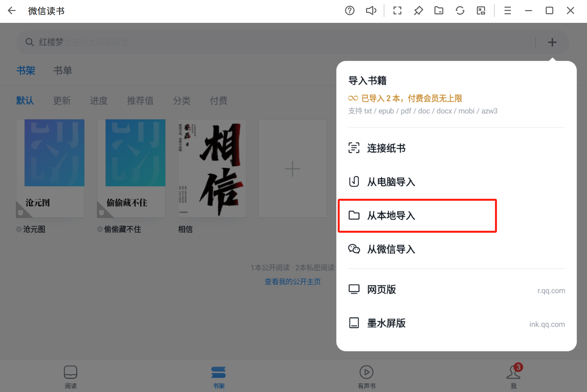Open the folder icon in the title bar
The height and width of the screenshot is (392, 587).
click(x=439, y=11)
